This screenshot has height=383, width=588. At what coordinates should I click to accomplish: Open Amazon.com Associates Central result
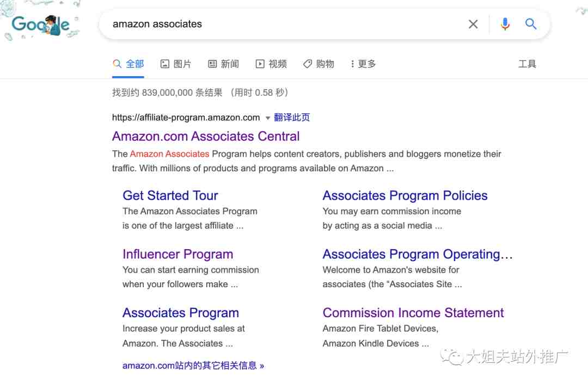205,136
